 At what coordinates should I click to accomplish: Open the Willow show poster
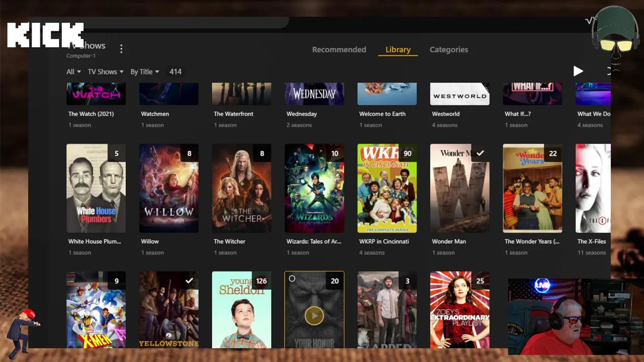[169, 189]
